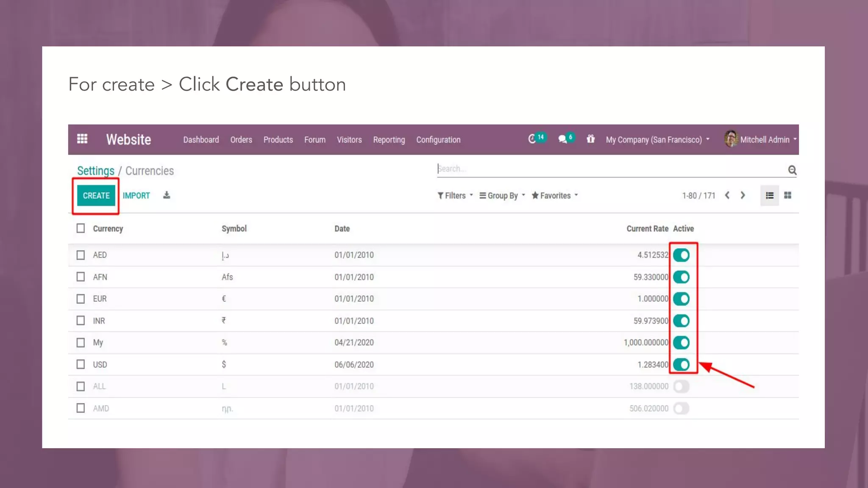
Task: Select the header checkbox for all currencies
Action: coord(81,228)
